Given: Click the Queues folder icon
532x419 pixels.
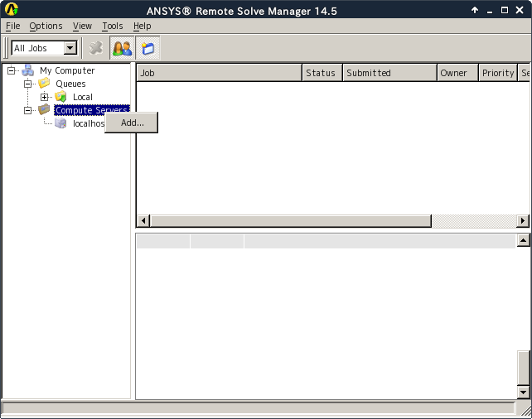Looking at the screenshot, I should 45,84.
